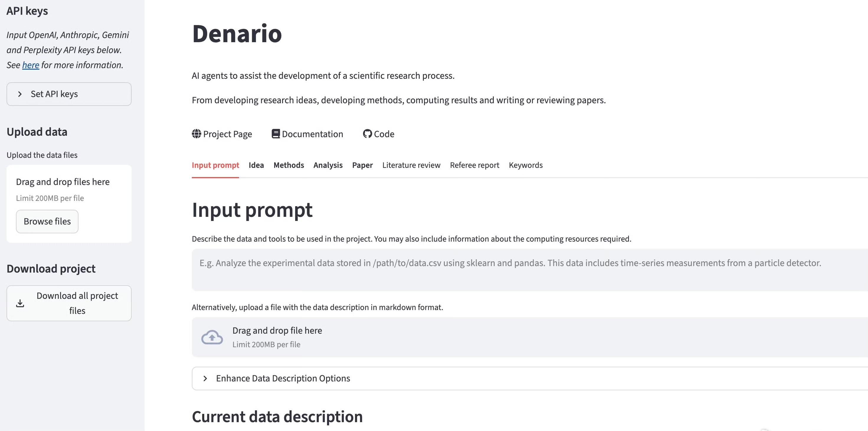Expand the Set API keys section
868x431 pixels.
click(69, 94)
